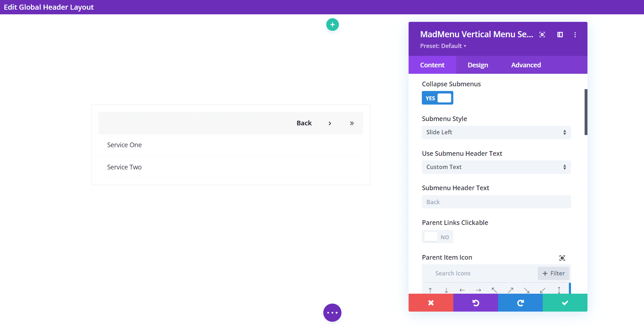Turn off the Collapse Submenus toggle

(x=438, y=98)
